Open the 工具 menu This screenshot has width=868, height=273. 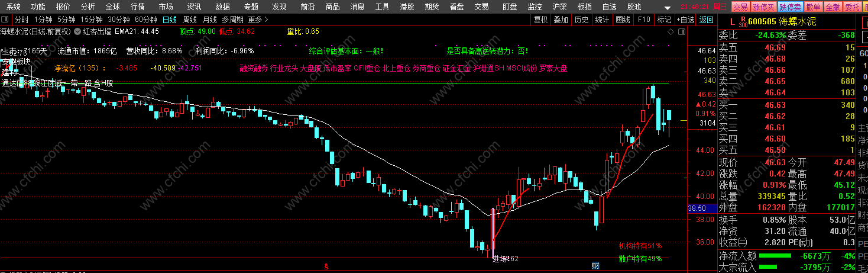click(382, 7)
